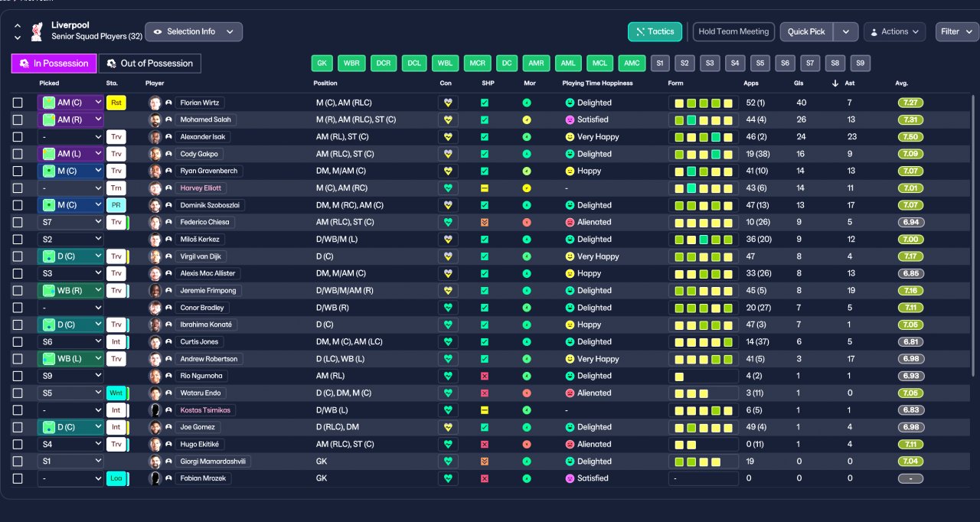Screen dimensions: 980x522
Task: Click the DCR position slot
Action: pos(384,64)
